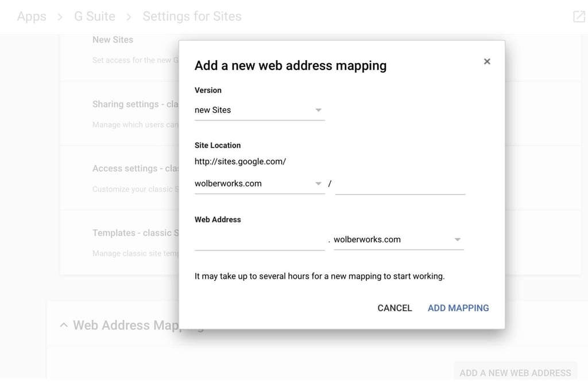This screenshot has width=588, height=387.
Task: Click the Web Address label in dialog
Action: (218, 220)
